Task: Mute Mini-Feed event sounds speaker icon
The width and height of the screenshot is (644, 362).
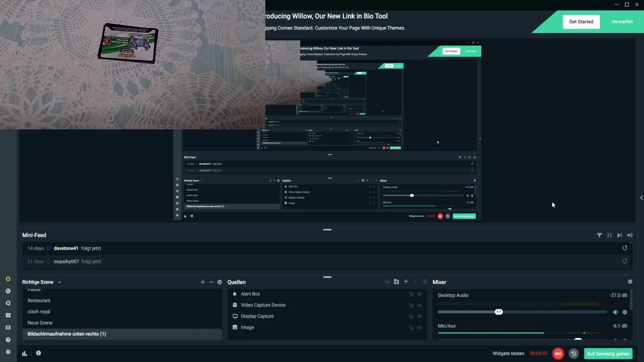Action: (x=630, y=235)
